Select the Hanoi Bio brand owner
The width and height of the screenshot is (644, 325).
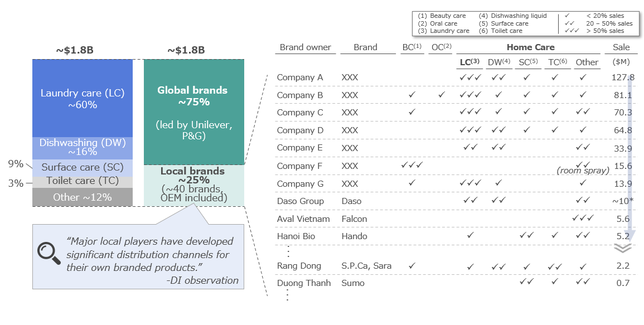pyautogui.click(x=297, y=236)
